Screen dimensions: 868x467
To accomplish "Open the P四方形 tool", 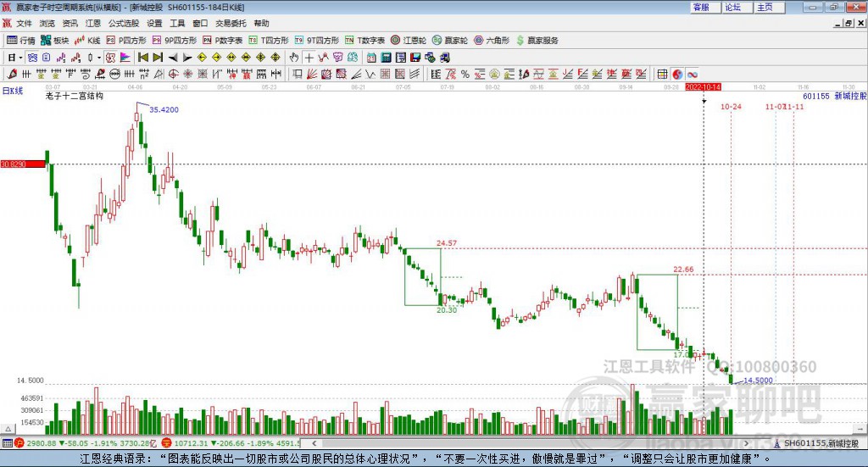I will coord(126,41).
